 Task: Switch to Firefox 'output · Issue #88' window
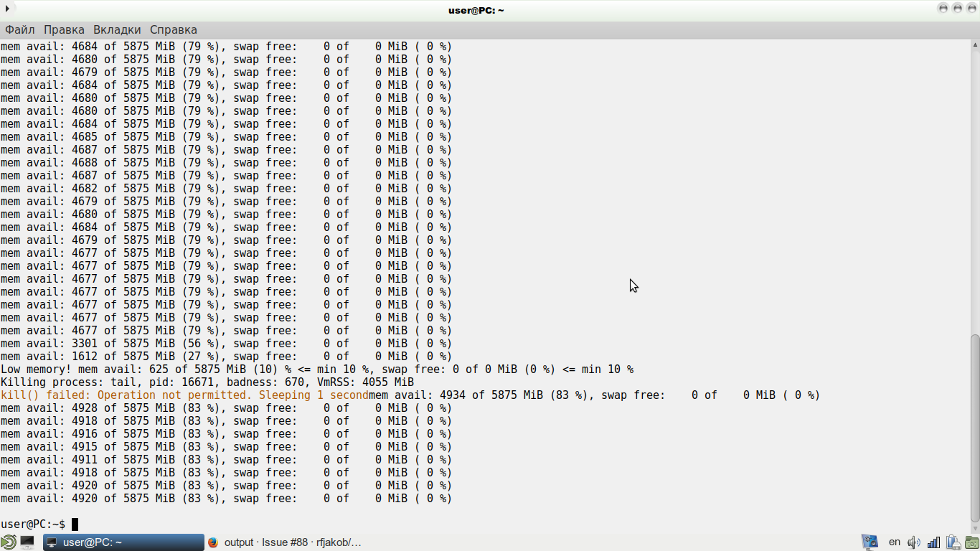coord(285,542)
